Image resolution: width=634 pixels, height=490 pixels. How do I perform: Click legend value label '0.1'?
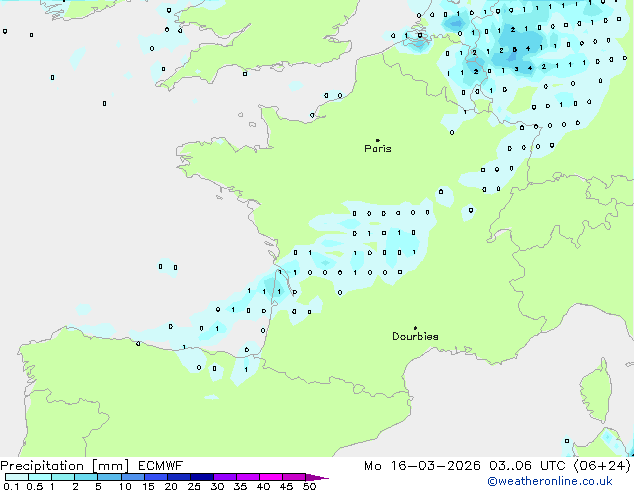click(11, 486)
